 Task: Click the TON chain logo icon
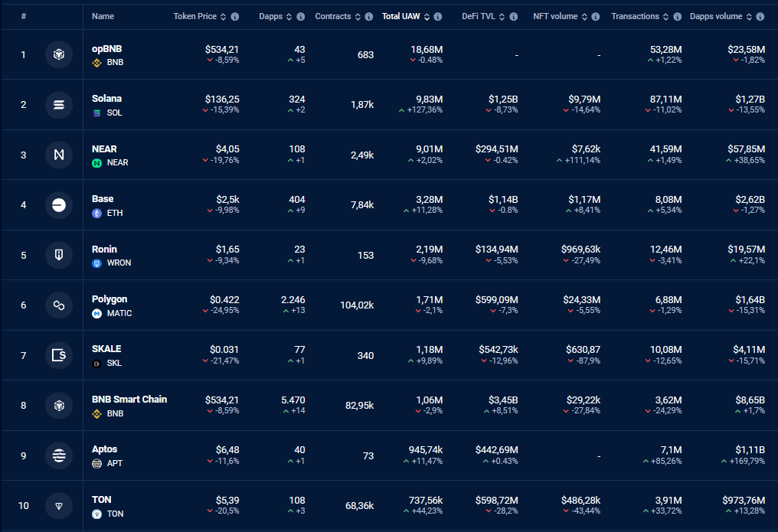[58, 506]
